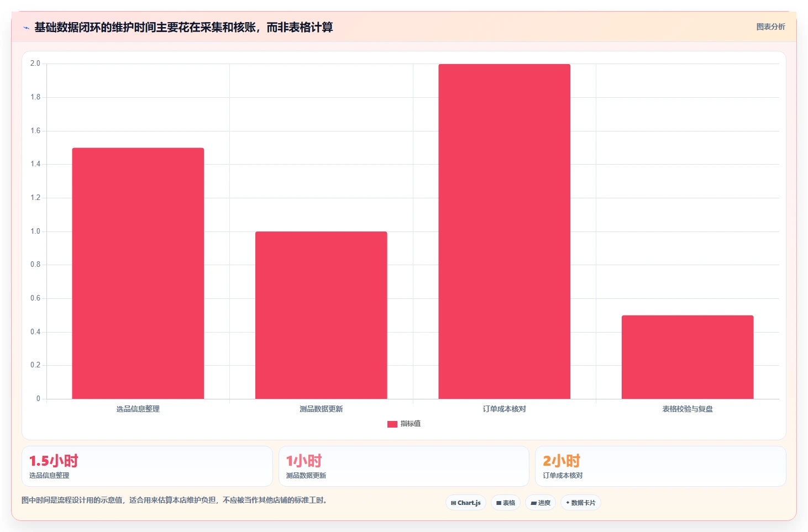Screen dimensions: 808x532
Task: Open the 2小时 订单成本核对 card
Action: [x=660, y=466]
